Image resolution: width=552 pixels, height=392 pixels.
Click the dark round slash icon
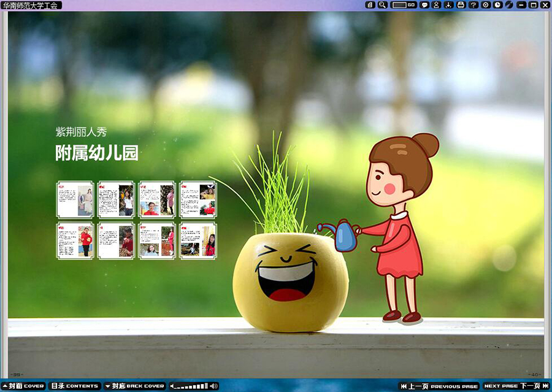(x=510, y=5)
